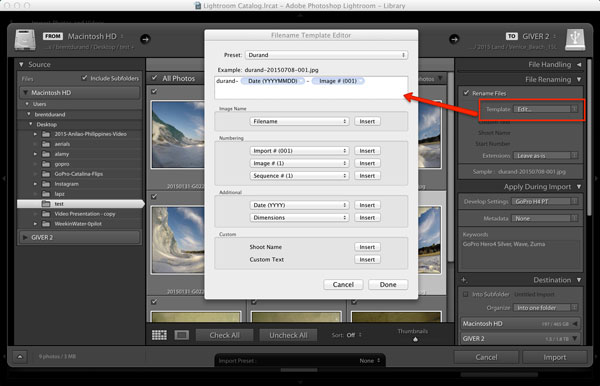The width and height of the screenshot is (600, 386).
Task: Open the Filename dropdown under Image Name
Action: click(x=299, y=121)
